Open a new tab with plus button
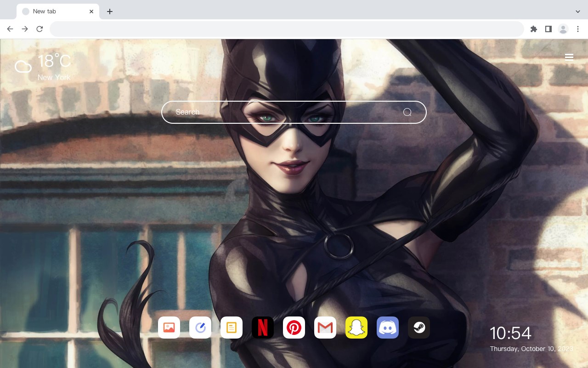Image resolution: width=588 pixels, height=368 pixels. click(109, 11)
